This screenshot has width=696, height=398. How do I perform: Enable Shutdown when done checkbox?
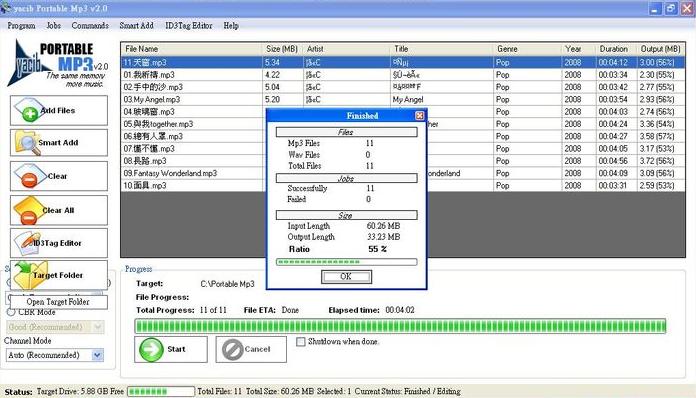(x=301, y=342)
